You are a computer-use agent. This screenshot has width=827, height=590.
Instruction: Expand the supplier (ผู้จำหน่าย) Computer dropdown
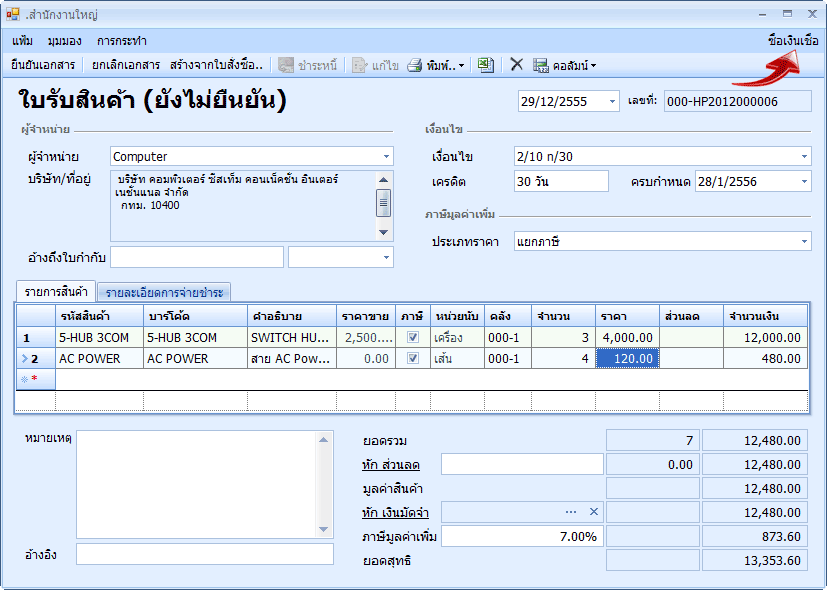click(x=386, y=157)
